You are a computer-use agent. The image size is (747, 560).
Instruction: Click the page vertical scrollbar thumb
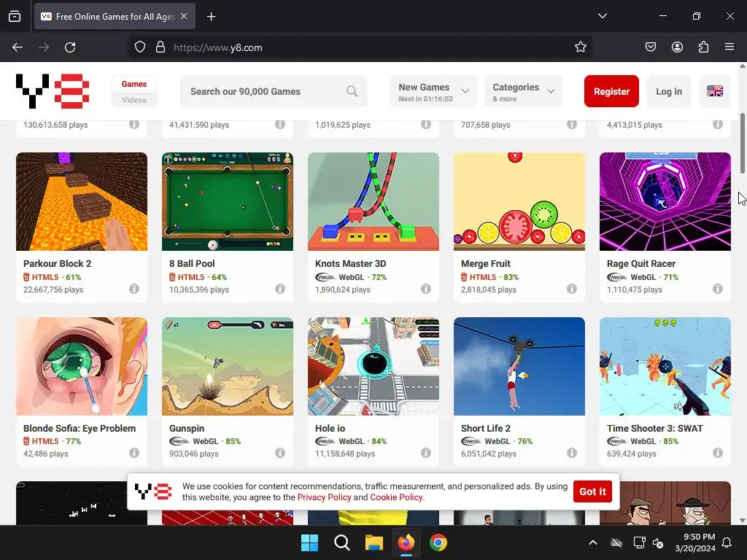coord(742,144)
